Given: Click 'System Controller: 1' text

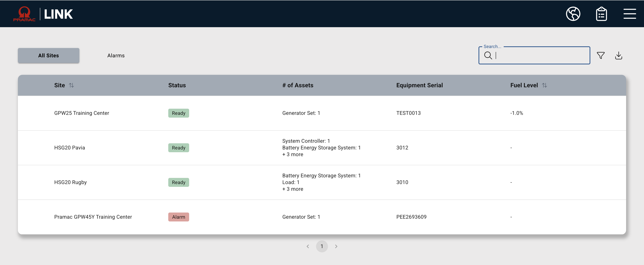Looking at the screenshot, I should click(x=306, y=141).
